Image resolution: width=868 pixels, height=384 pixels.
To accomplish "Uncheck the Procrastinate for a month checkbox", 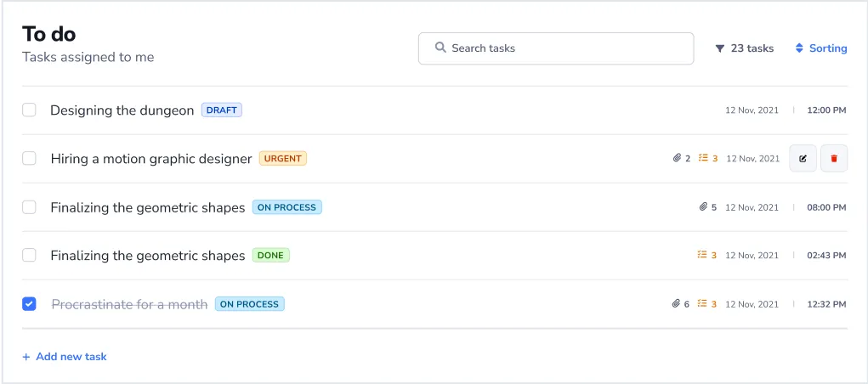I will (29, 304).
